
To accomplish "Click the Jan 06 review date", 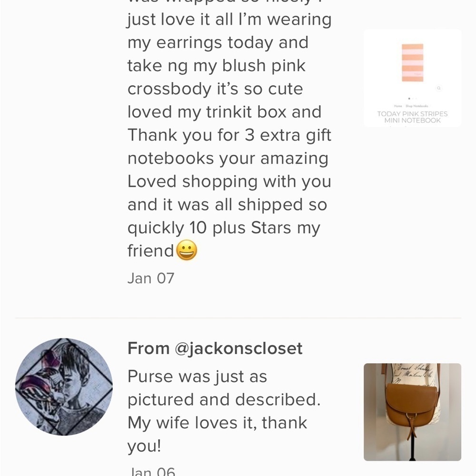I will tap(152, 471).
